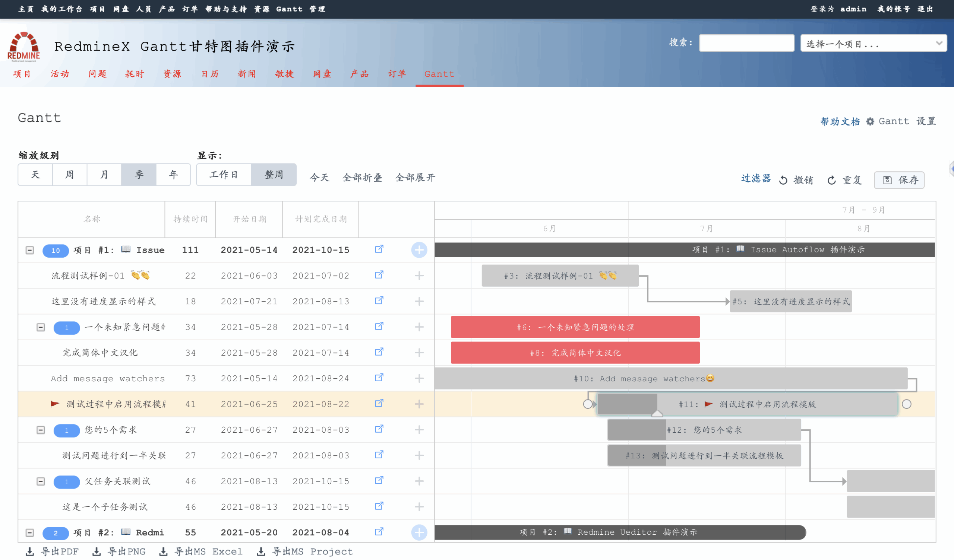Toggle zoom level to 年

(173, 174)
